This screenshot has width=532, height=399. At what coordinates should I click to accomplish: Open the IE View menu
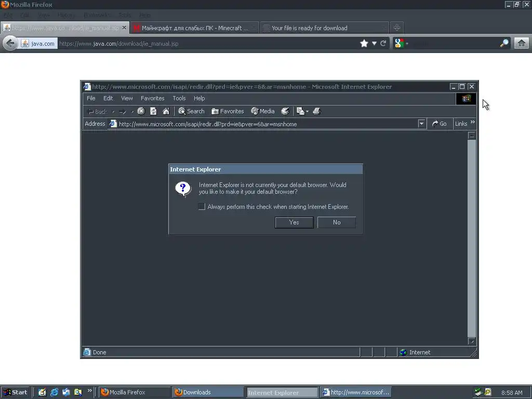tap(127, 98)
